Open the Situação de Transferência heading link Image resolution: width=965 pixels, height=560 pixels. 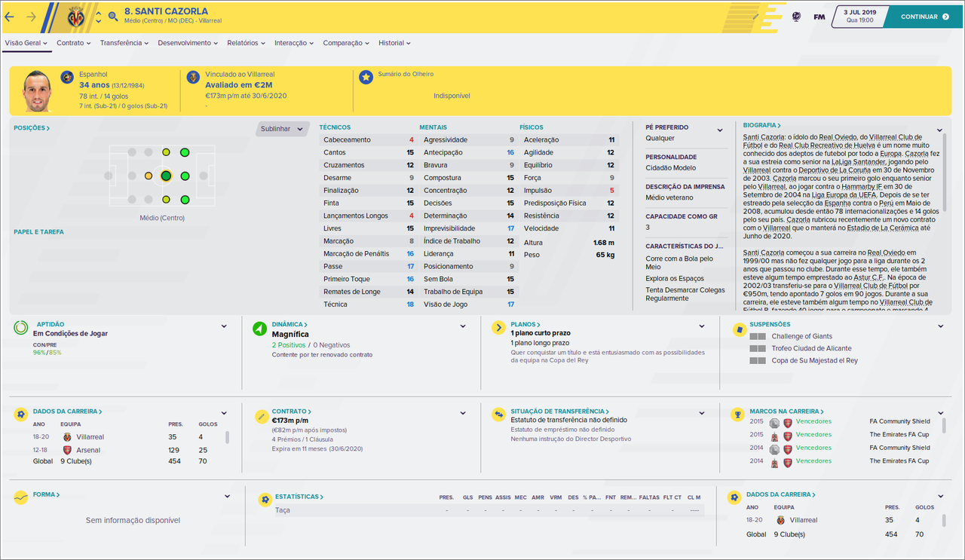click(560, 411)
